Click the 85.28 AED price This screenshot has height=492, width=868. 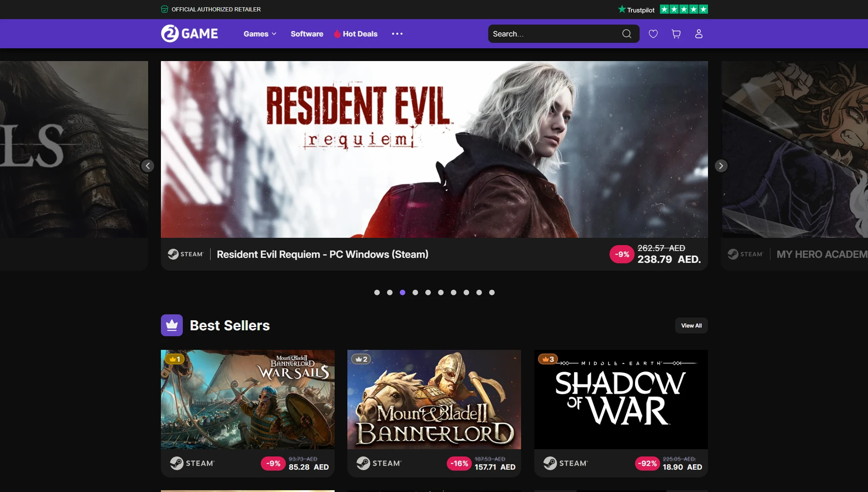309,467
